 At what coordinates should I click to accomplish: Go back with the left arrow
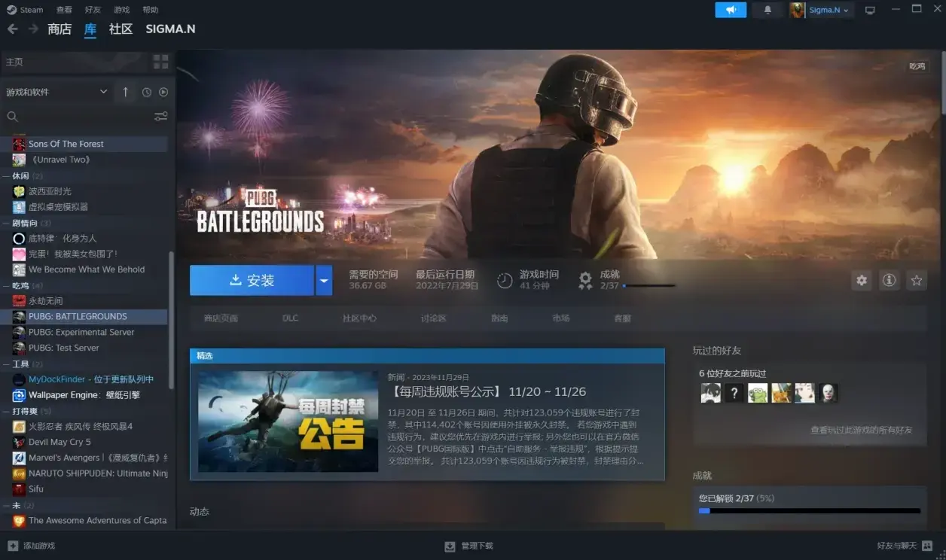click(13, 29)
